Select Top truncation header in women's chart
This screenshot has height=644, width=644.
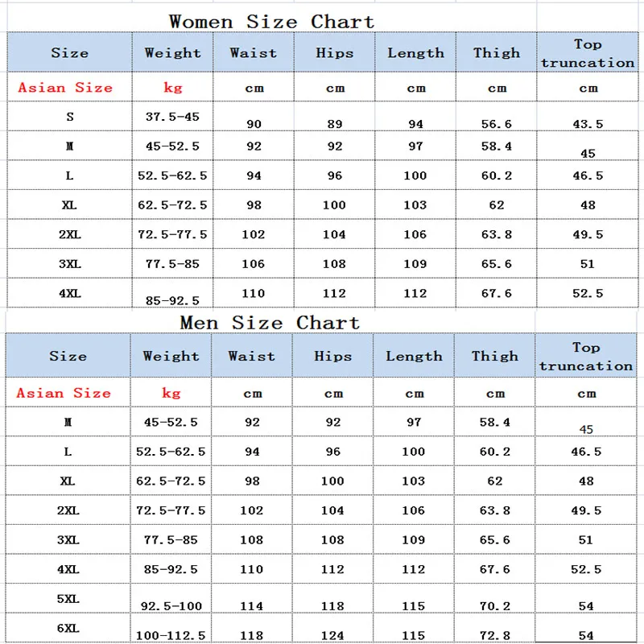[588, 53]
